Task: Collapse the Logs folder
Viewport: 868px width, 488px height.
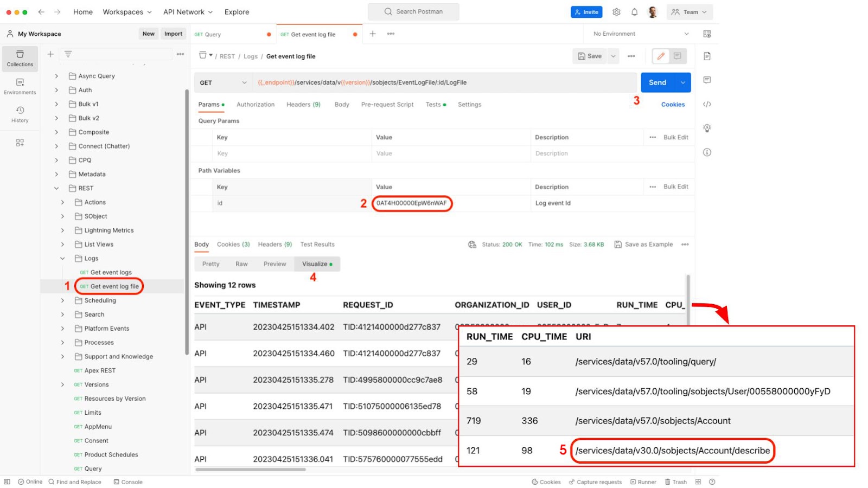Action: pos(62,259)
